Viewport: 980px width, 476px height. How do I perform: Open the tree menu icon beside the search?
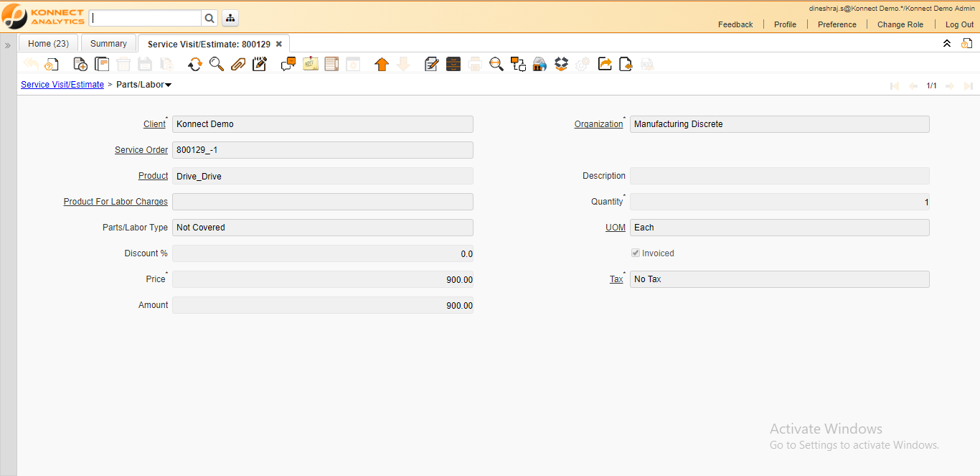230,18
